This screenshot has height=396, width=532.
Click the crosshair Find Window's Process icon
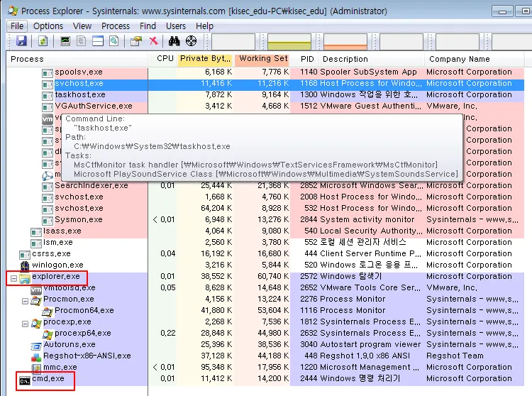[191, 41]
